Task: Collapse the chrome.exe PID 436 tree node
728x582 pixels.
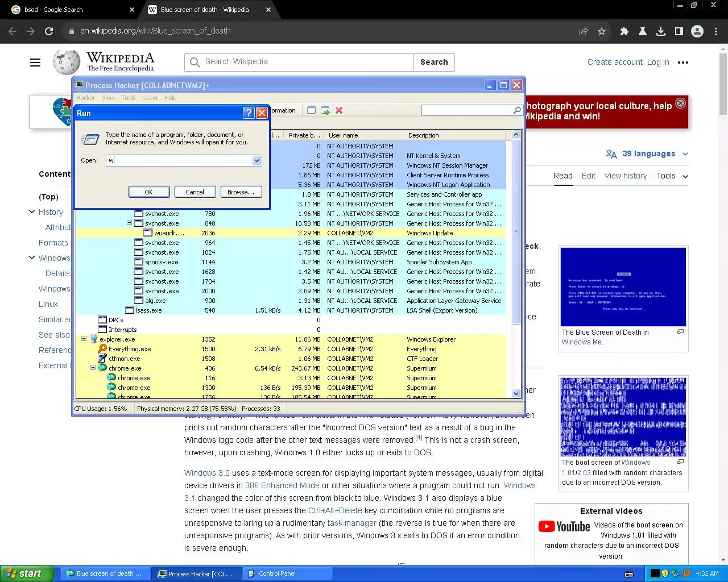Action: (x=93, y=368)
